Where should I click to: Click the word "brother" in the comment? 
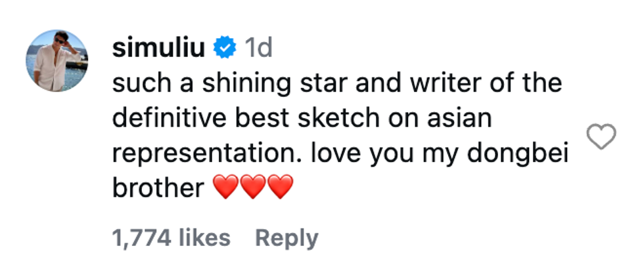[158, 188]
